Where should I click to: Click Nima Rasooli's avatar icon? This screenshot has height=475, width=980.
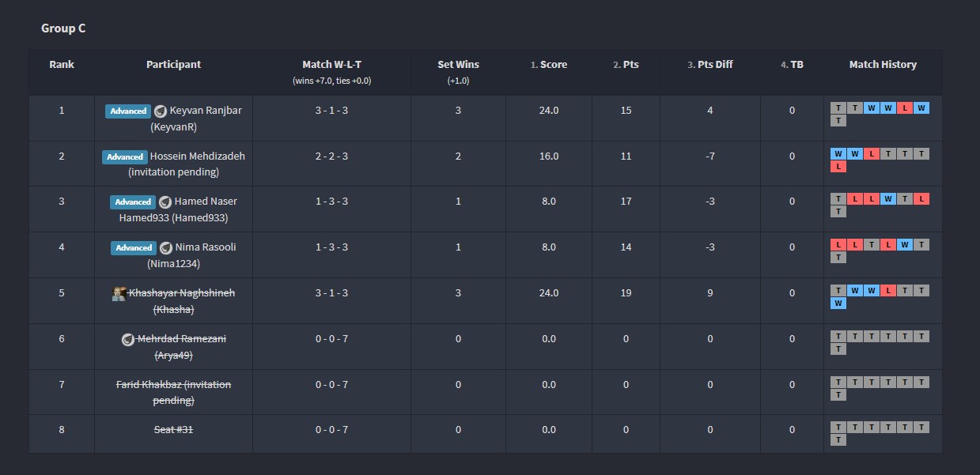click(x=166, y=248)
